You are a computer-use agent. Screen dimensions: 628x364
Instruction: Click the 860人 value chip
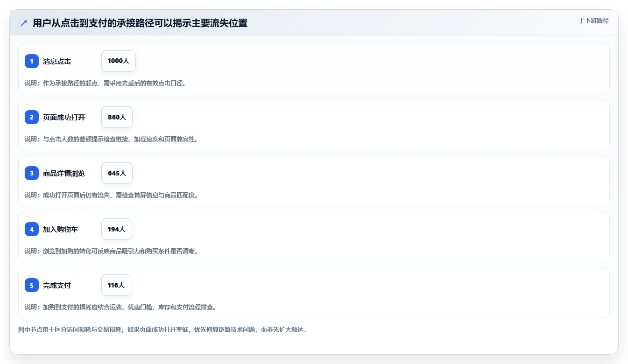tap(117, 117)
